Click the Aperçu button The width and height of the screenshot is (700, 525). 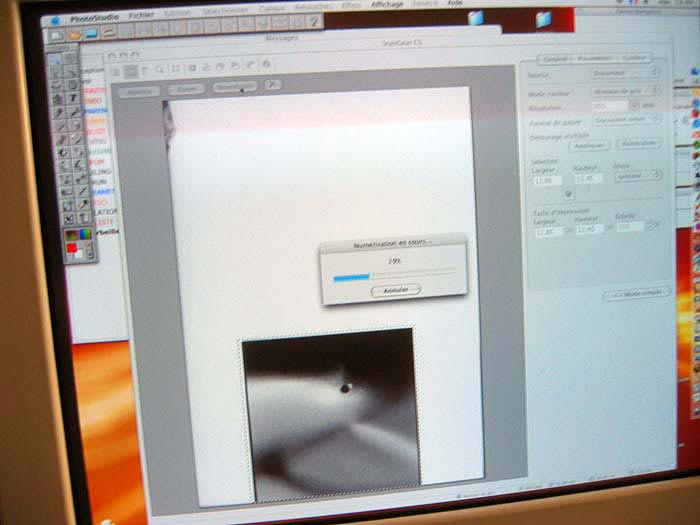(x=139, y=92)
